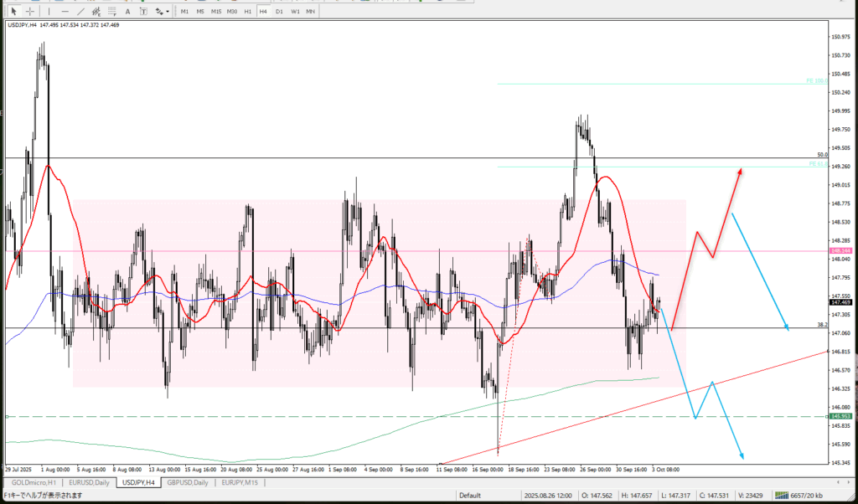Screen dimensions: 858x504
Task: Choose the trendline drawing tool
Action: tap(80, 11)
